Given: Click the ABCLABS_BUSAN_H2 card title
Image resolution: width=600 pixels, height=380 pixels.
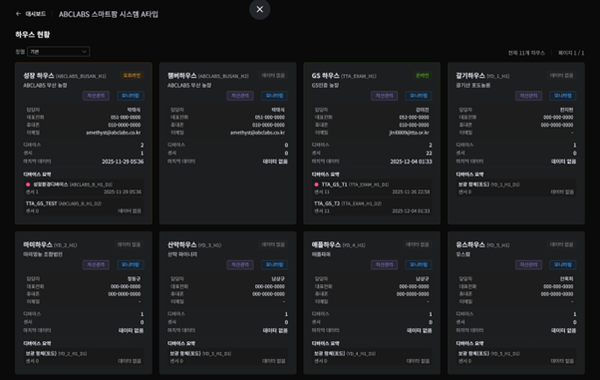Looking at the screenshot, I should tap(182, 76).
